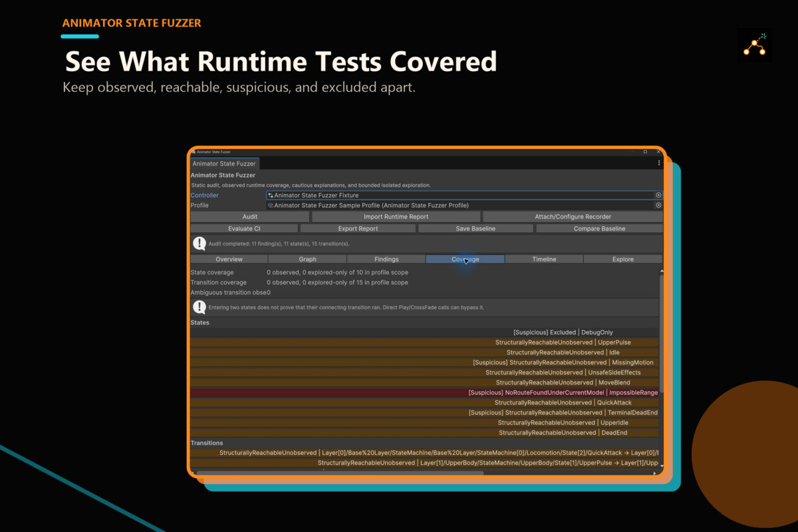Select the QuickAttack state row in States
Image resolution: width=798 pixels, height=532 pixels.
pos(424,402)
